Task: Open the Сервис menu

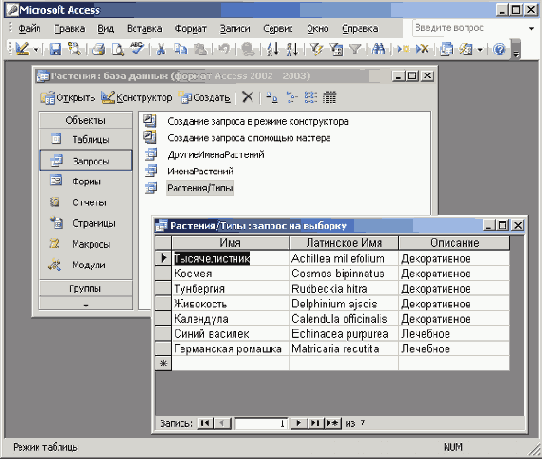Action: point(278,28)
